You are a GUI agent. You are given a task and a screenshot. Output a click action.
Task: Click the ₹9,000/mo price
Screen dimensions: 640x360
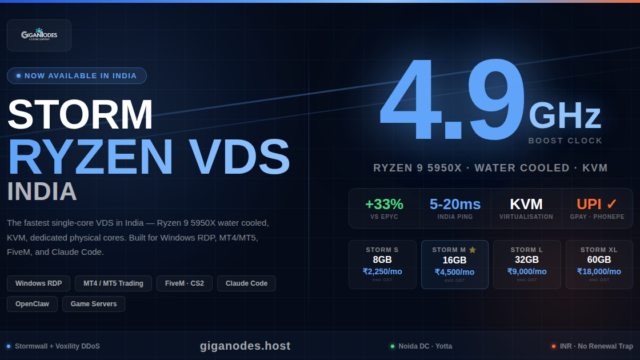tap(527, 271)
